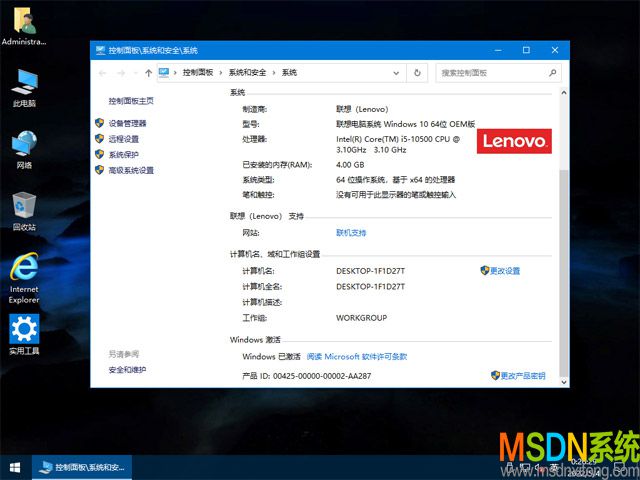The image size is (640, 480).
Task: Open 高级系统设置 link
Action: (x=131, y=170)
